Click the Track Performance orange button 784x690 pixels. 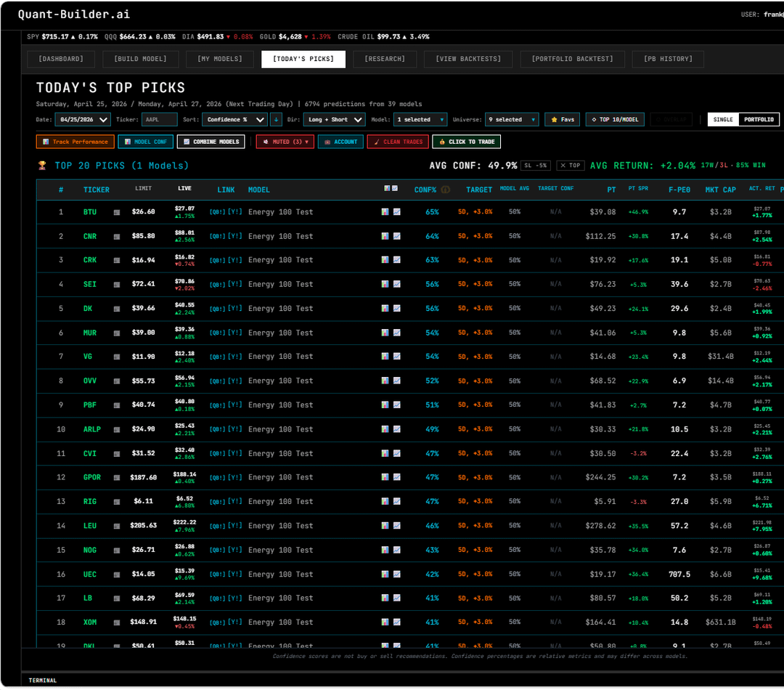(x=75, y=142)
